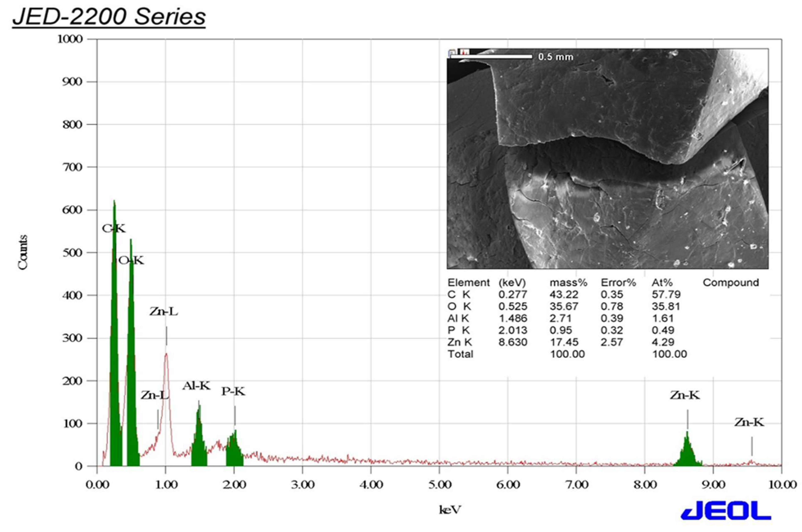This screenshot has width=802, height=532.
Task: Click the Compound column header
Action: [x=731, y=283]
